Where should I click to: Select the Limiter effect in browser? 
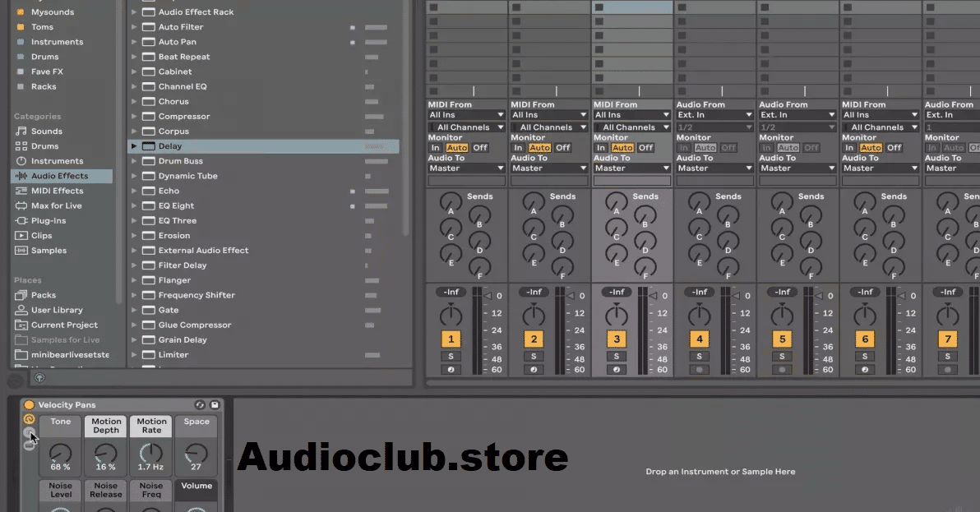[x=173, y=355]
